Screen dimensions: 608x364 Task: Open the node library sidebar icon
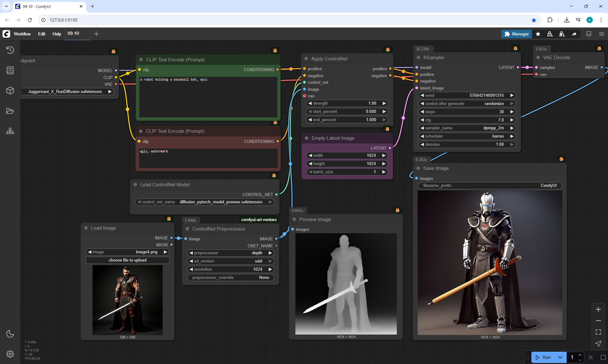click(10, 70)
